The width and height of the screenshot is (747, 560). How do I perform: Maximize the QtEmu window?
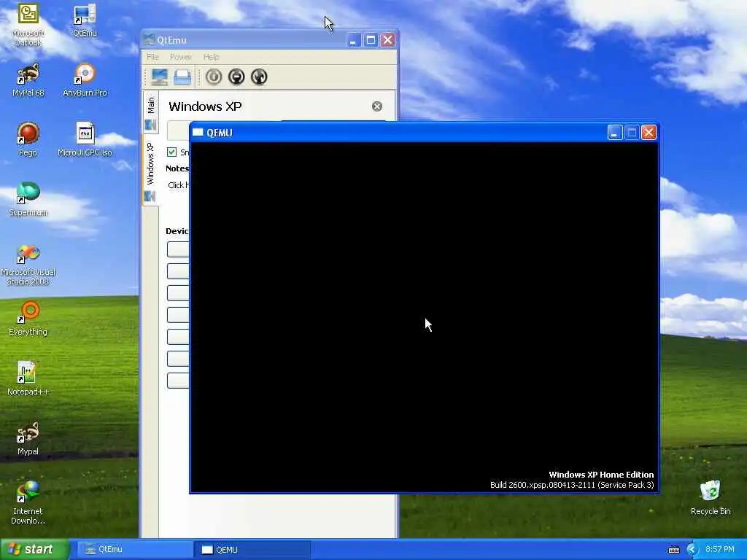coord(371,40)
